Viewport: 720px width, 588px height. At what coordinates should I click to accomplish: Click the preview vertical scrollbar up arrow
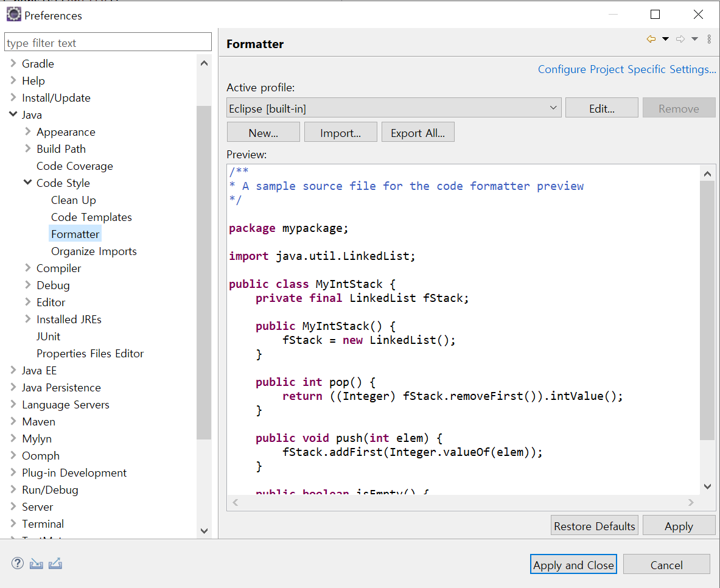(x=708, y=173)
